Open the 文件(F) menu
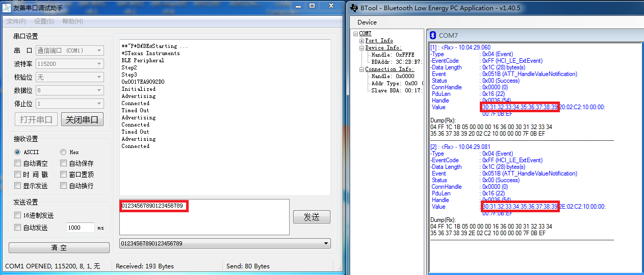The width and height of the screenshot is (644, 275). tap(16, 21)
